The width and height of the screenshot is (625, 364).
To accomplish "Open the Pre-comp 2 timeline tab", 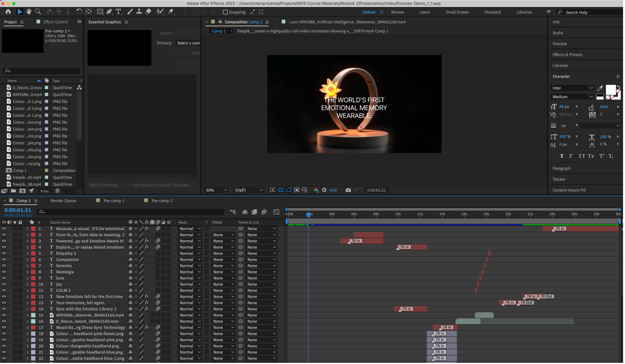I will coord(162,201).
